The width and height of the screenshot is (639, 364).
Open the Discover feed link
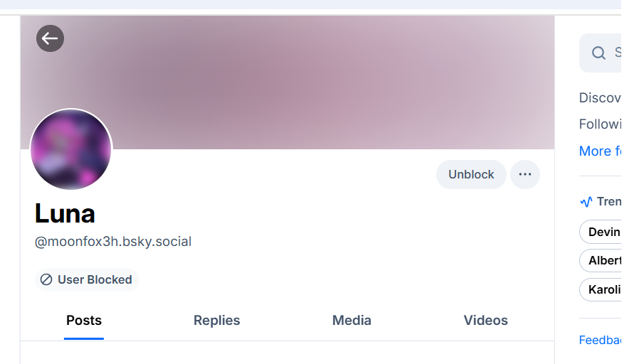[x=600, y=97]
